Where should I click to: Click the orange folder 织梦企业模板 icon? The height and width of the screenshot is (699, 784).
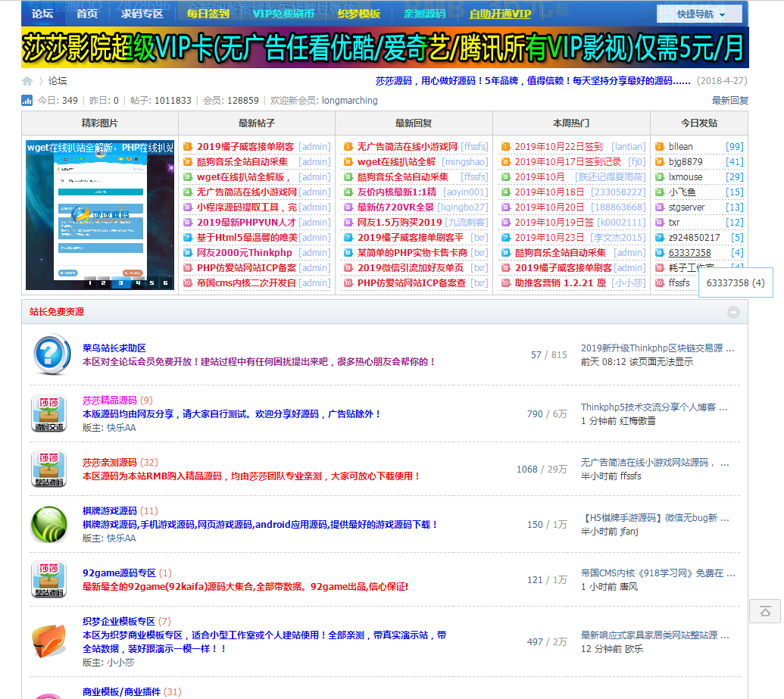coord(48,641)
